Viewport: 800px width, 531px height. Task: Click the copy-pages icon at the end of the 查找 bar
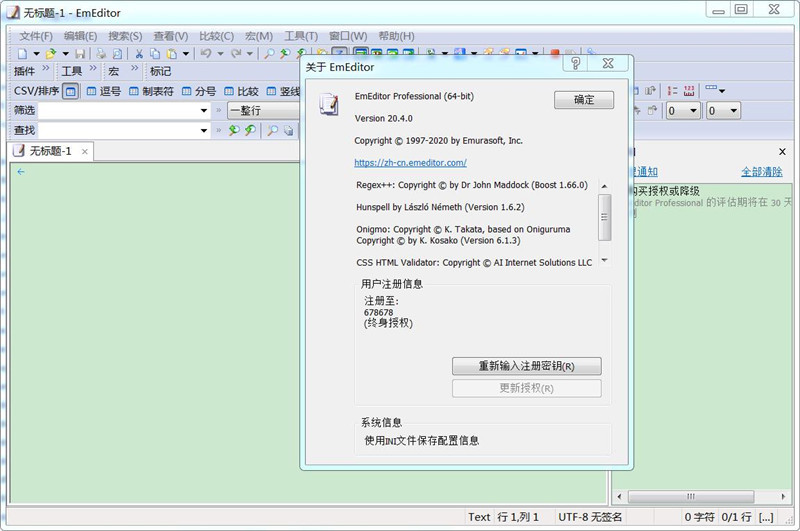pos(289,131)
